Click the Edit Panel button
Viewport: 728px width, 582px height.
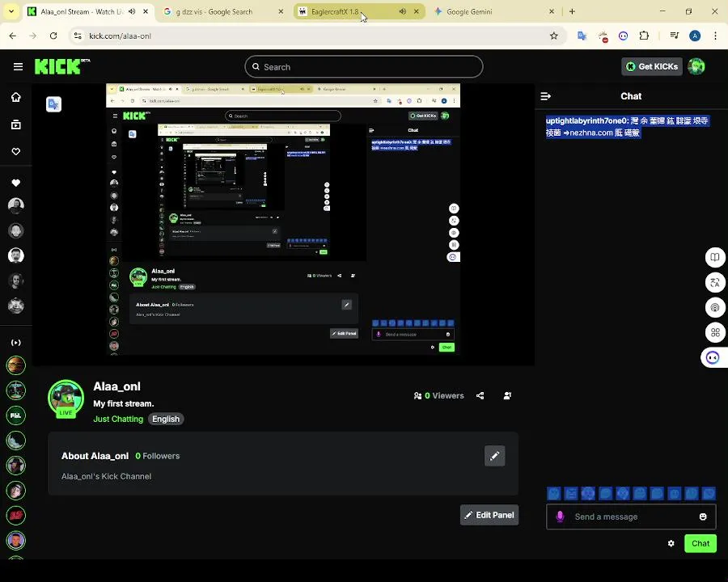pyautogui.click(x=489, y=515)
